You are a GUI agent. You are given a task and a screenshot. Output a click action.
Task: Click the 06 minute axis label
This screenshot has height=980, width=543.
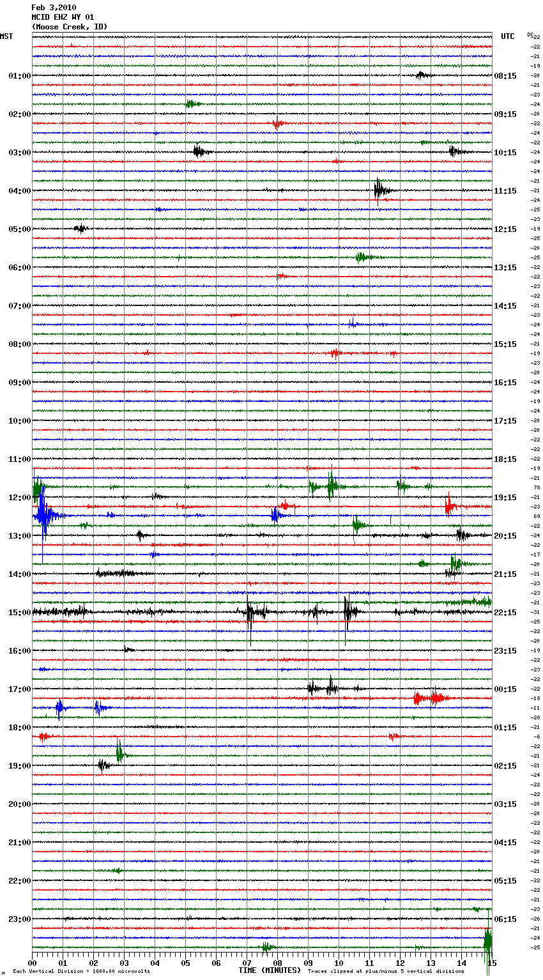pos(216,963)
